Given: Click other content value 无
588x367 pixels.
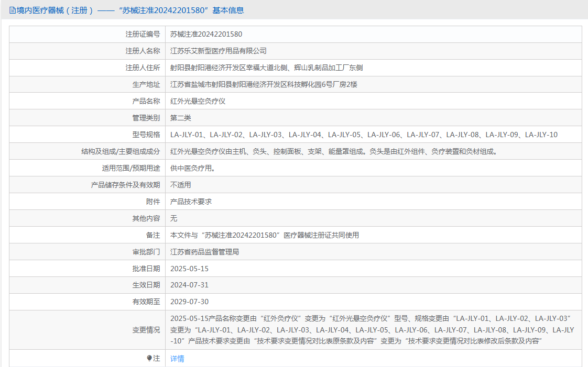Looking at the screenshot, I should click(173, 218).
